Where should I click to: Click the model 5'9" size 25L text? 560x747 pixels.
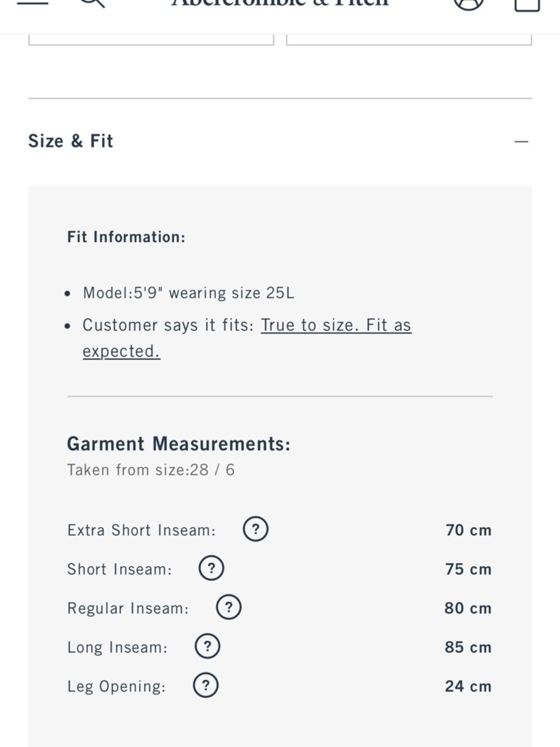pyautogui.click(x=188, y=293)
